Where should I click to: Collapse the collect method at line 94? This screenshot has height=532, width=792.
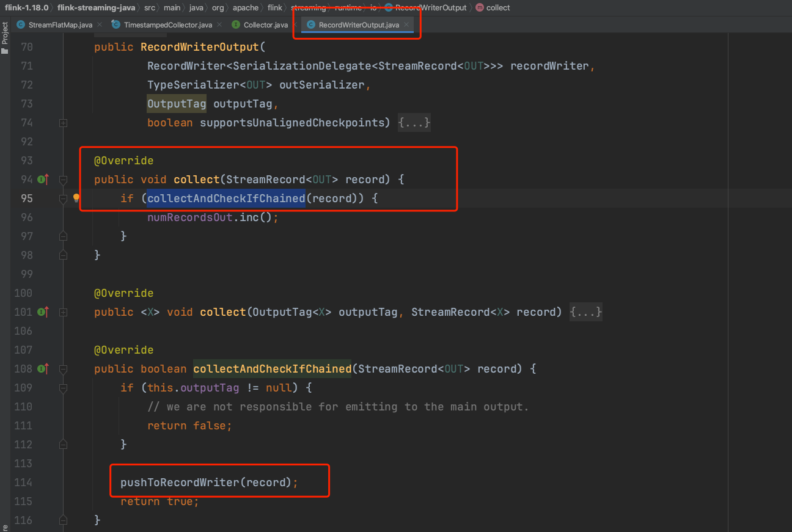click(63, 180)
